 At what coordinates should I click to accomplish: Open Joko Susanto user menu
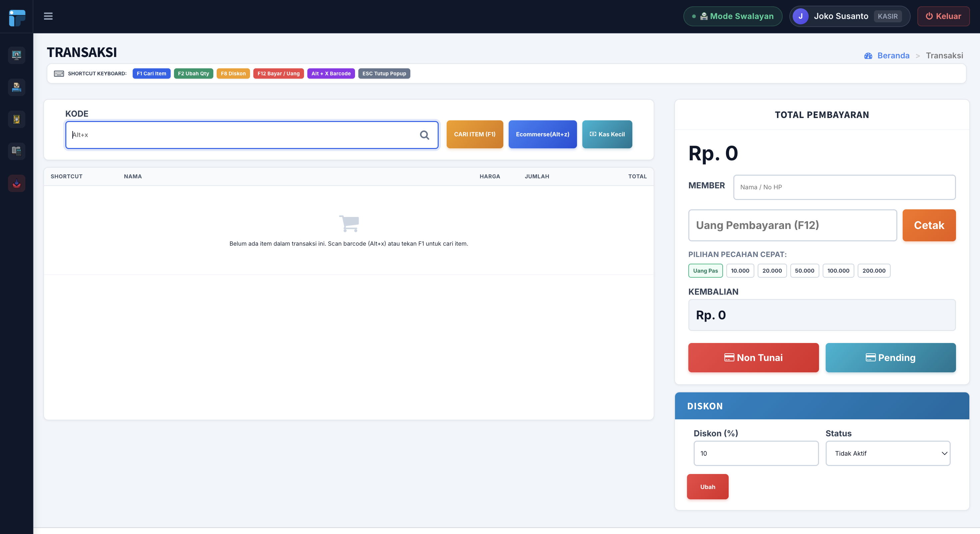[850, 16]
